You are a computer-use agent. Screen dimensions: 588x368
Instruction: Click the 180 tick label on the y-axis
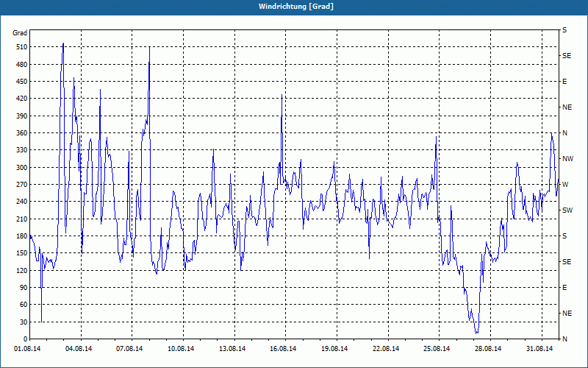pos(22,236)
